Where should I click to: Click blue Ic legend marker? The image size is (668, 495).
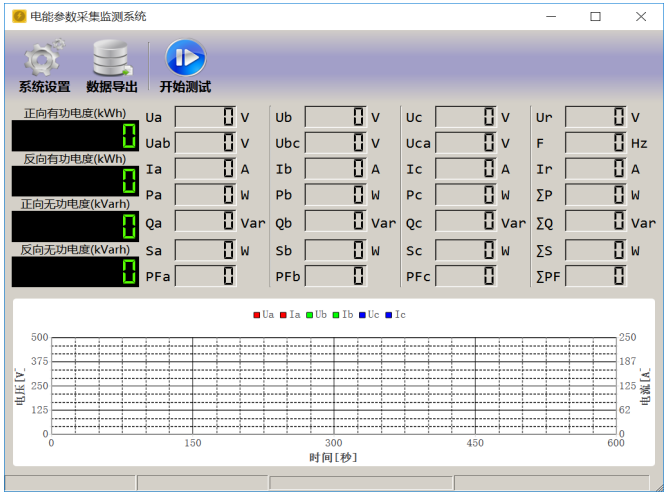tap(389, 315)
